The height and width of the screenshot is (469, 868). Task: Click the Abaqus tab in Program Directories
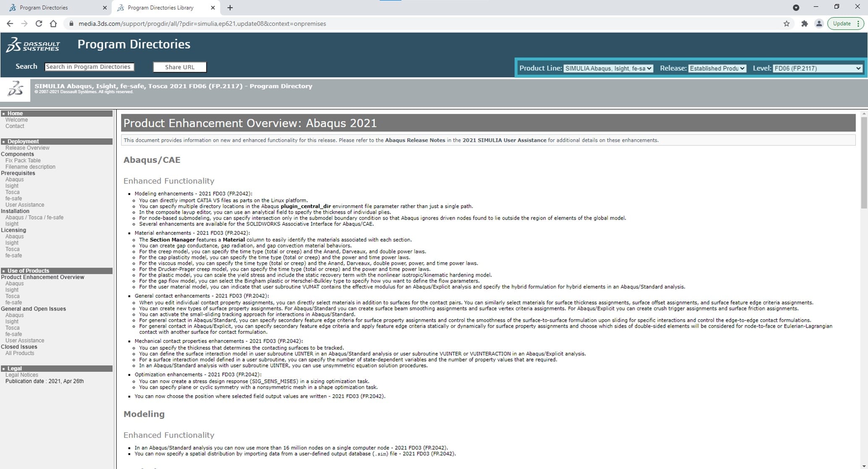point(14,283)
